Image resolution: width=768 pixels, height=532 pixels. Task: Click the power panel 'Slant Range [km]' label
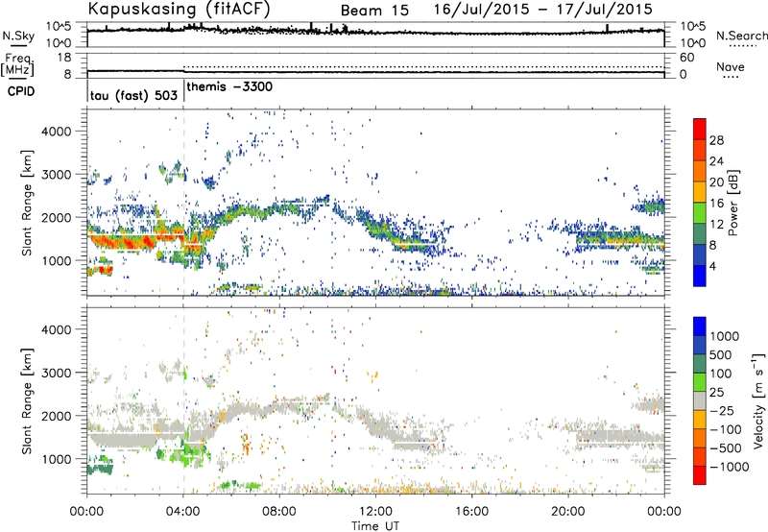(x=27, y=203)
